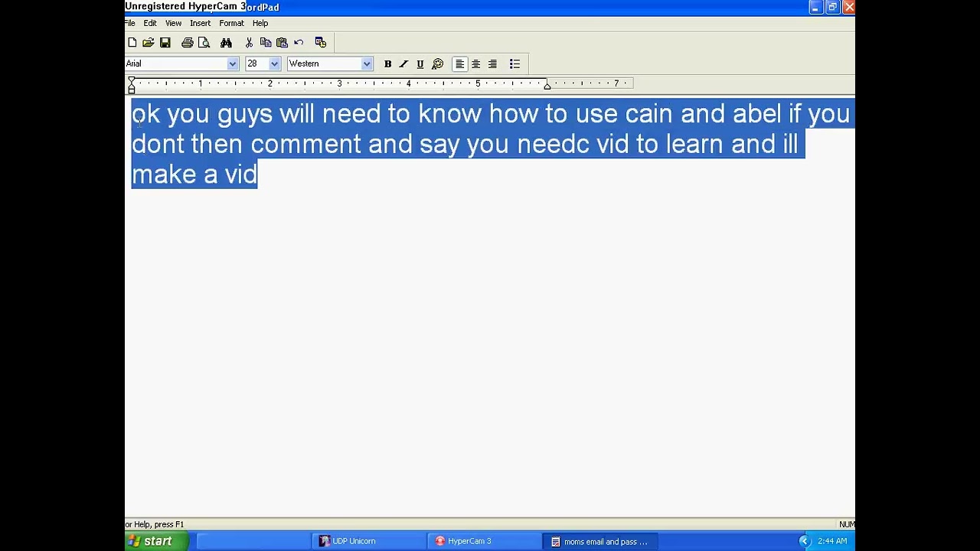Viewport: 980px width, 551px height.
Task: Restore down the WordPad window
Action: pyautogui.click(x=832, y=7)
